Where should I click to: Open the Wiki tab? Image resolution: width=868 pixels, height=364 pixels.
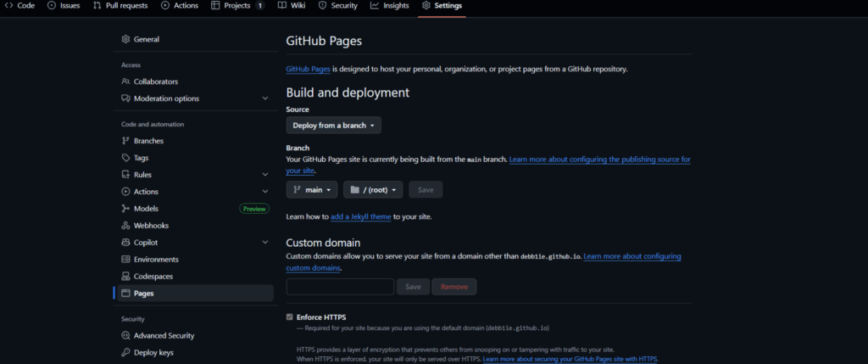click(292, 6)
